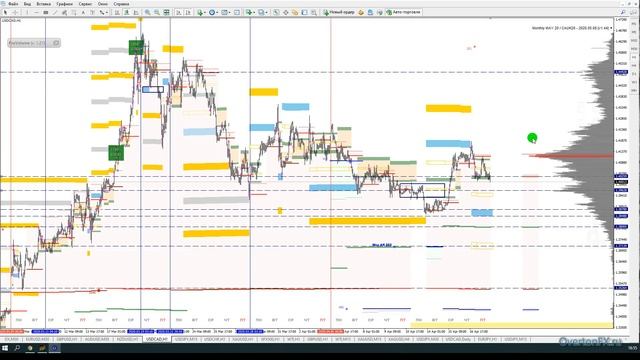640x360 pixels.
Task: Switch to the EURJPY,H1 chart tab
Action: click(487, 339)
